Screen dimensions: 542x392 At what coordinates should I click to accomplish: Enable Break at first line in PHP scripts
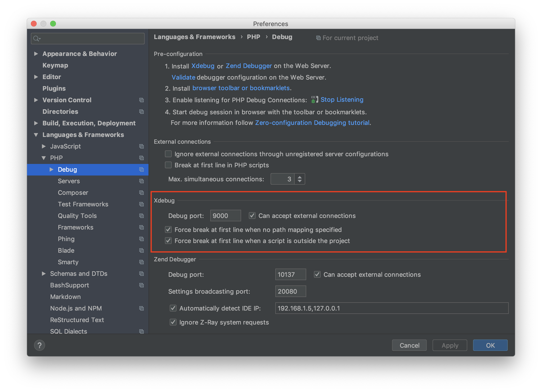(x=168, y=165)
